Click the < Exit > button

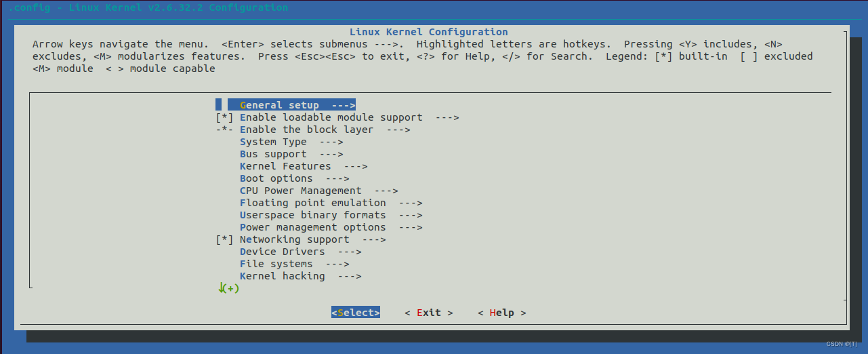coord(429,313)
